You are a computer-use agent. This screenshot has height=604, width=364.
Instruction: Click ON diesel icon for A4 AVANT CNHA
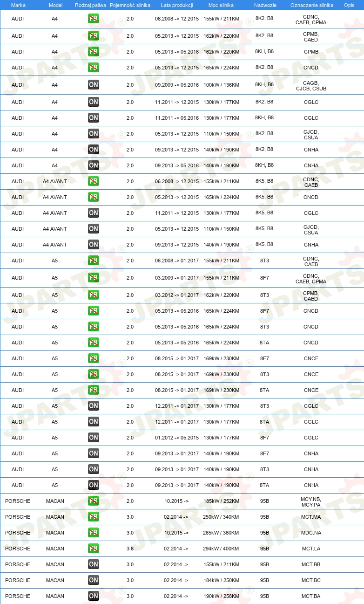94,245
